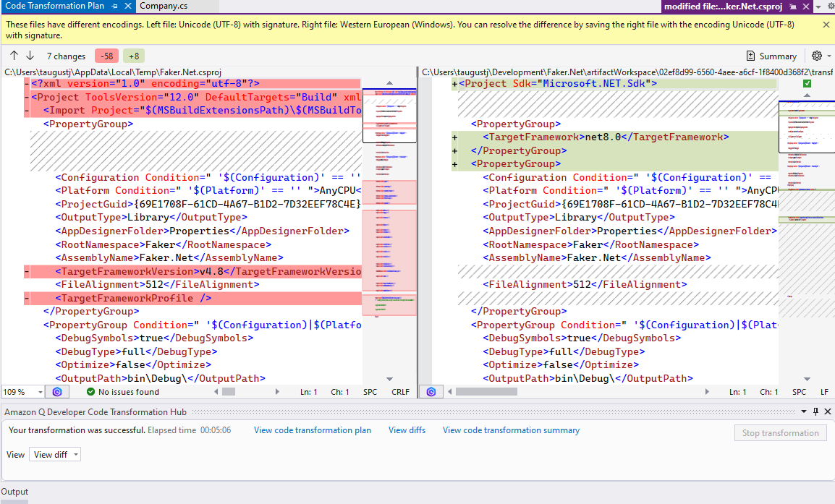Click the Amazon Q icon in left status bar

click(x=56, y=392)
